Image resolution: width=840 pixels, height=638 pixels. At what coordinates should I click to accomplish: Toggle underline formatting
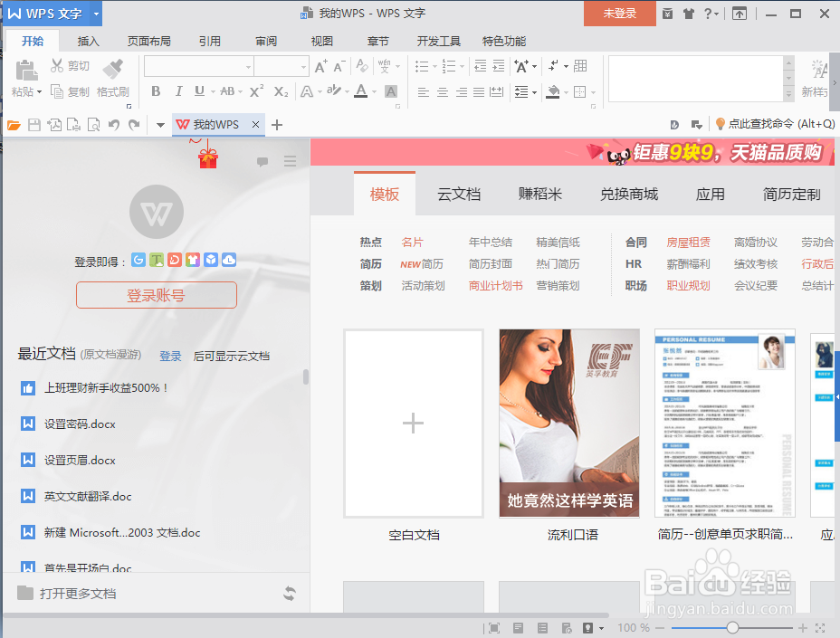(199, 91)
